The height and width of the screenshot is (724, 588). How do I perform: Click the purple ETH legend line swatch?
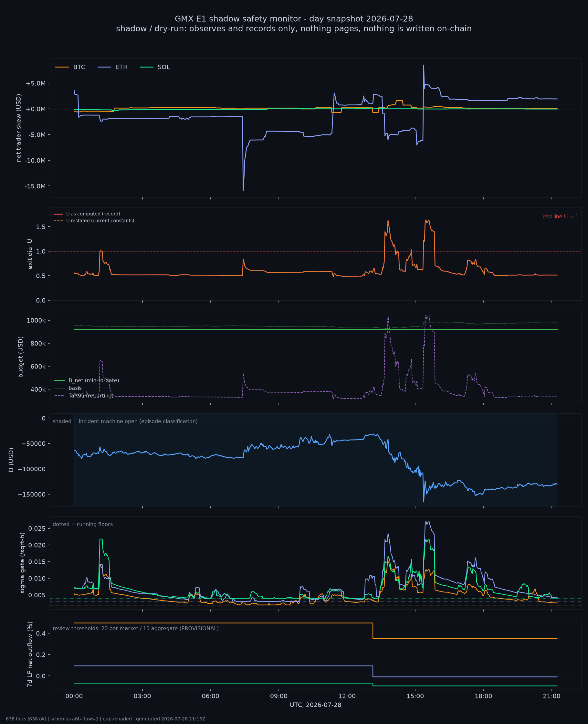pyautogui.click(x=104, y=67)
